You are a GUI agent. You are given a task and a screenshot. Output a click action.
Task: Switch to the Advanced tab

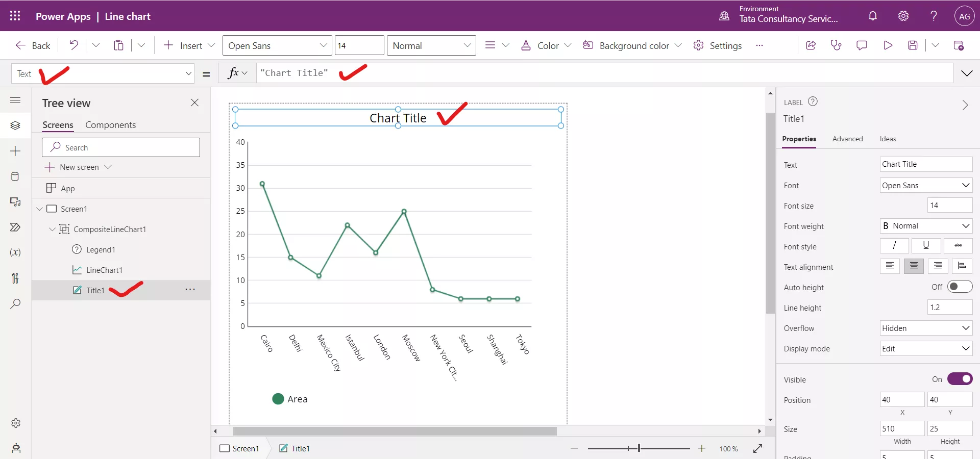[847, 139]
